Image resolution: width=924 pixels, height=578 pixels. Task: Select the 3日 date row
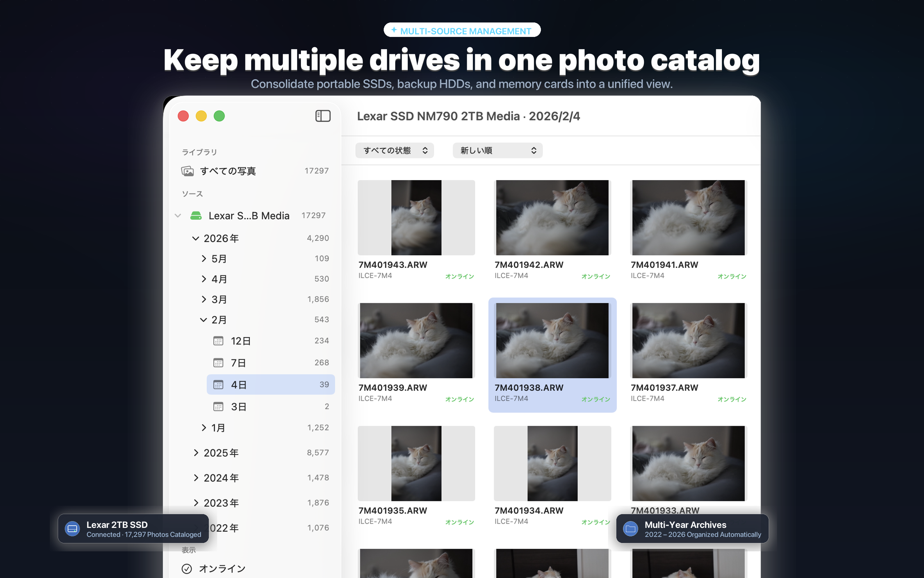click(271, 406)
